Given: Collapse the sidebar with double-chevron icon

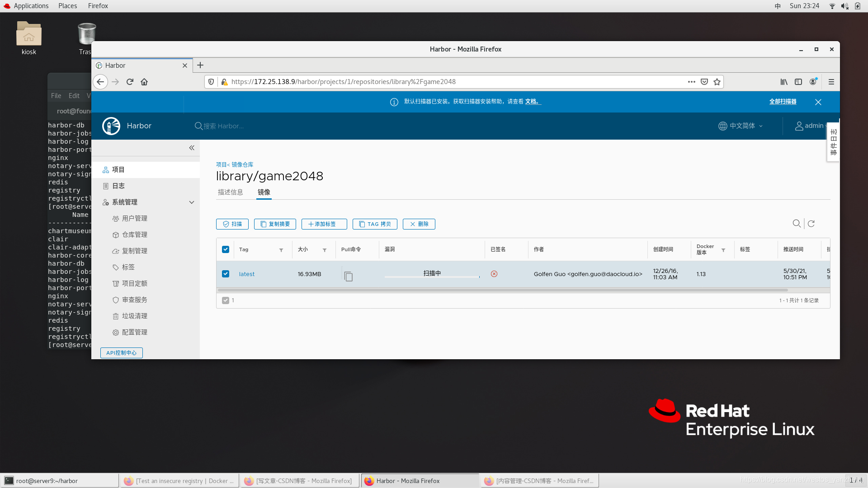Looking at the screenshot, I should tap(192, 148).
